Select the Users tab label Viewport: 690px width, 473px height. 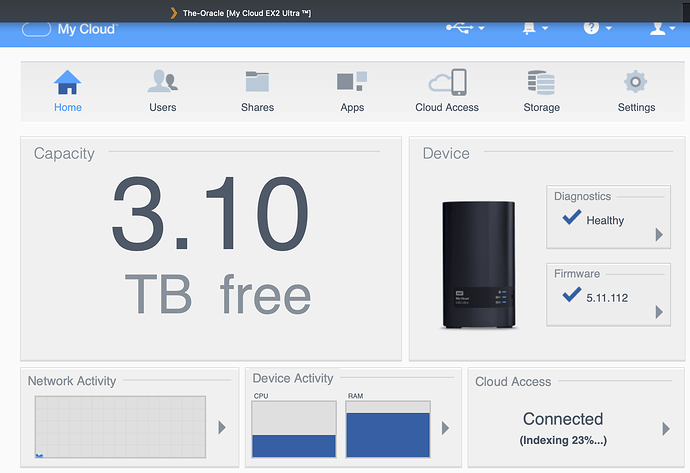[x=162, y=107]
